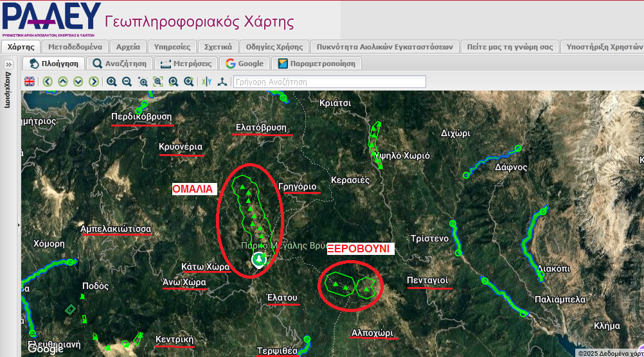Open the Μετρήσεις measurements tab
Screen dimensions: 644x357
click(x=186, y=64)
